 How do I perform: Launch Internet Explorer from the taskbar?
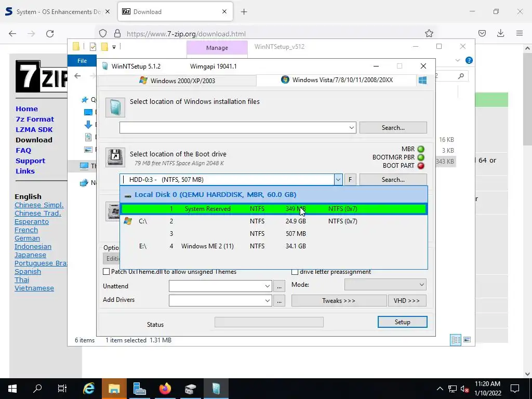pyautogui.click(x=88, y=389)
